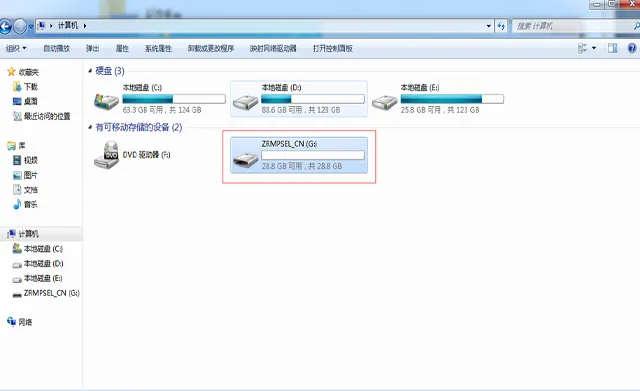Click the D: drive usage bar

(313, 99)
